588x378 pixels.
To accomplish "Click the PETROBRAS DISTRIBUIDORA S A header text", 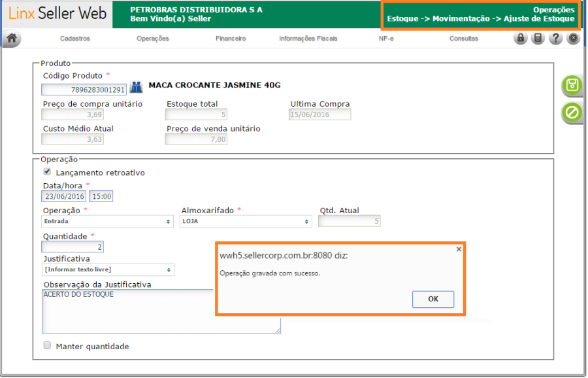I will (196, 10).
